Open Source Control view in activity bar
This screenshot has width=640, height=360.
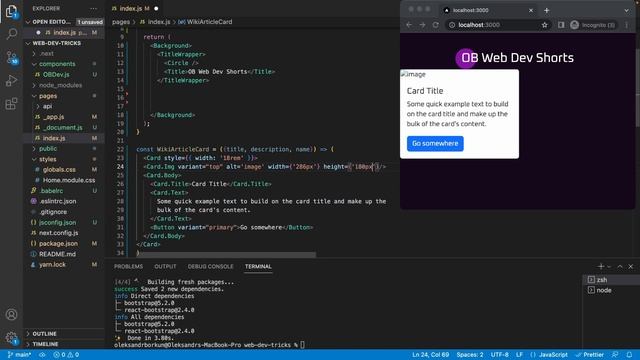pyautogui.click(x=11, y=57)
